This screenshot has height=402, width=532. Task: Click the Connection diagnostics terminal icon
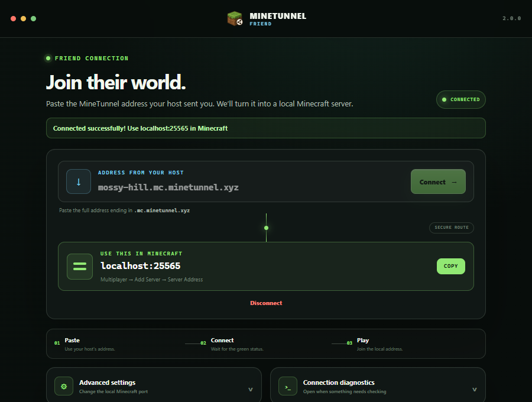pos(288,386)
